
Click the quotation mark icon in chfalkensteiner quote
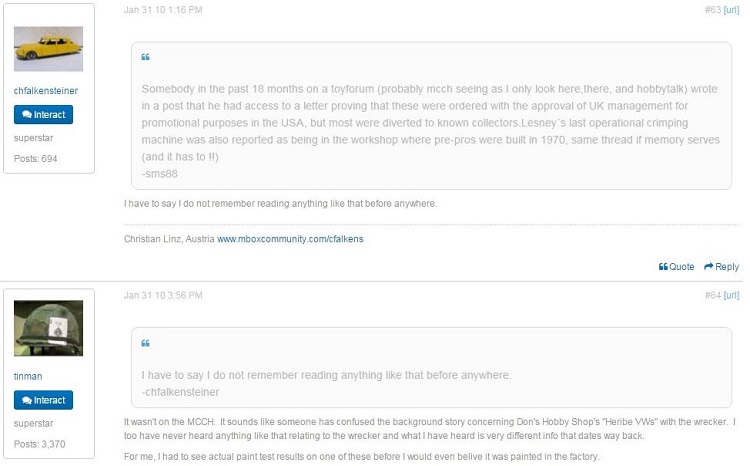pos(145,343)
